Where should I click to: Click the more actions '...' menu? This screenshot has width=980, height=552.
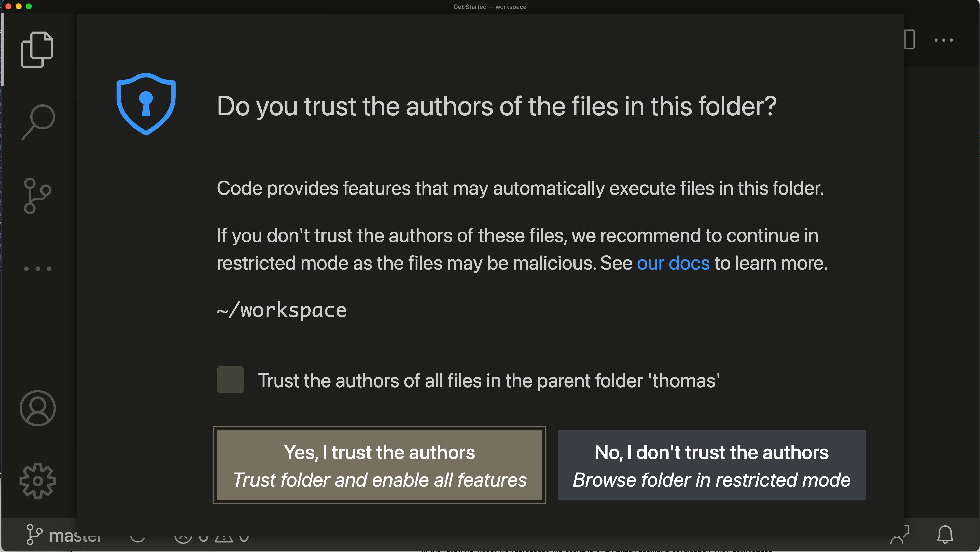pos(944,40)
